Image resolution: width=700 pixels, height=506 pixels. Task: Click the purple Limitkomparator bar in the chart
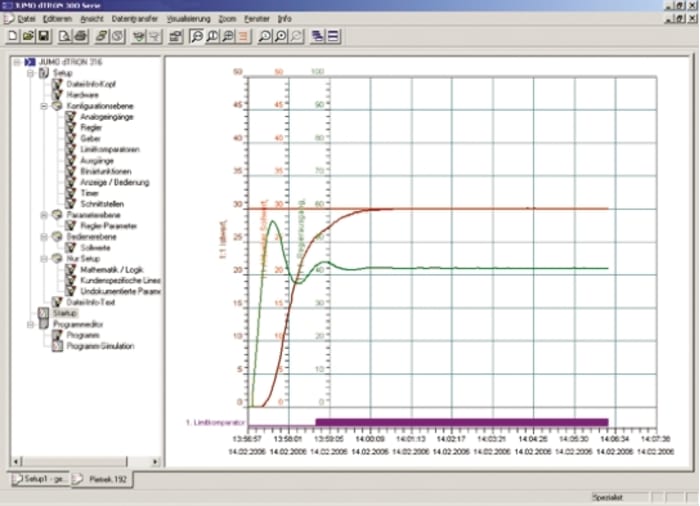(462, 422)
